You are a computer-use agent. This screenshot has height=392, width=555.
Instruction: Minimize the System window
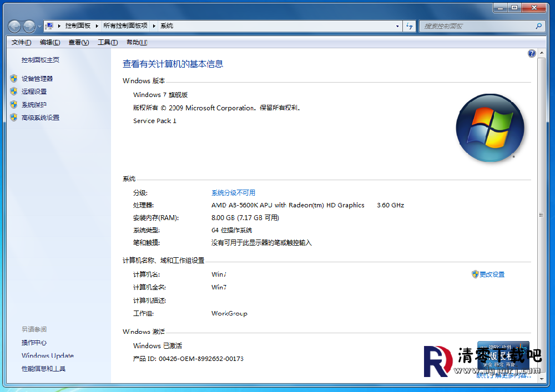point(501,8)
